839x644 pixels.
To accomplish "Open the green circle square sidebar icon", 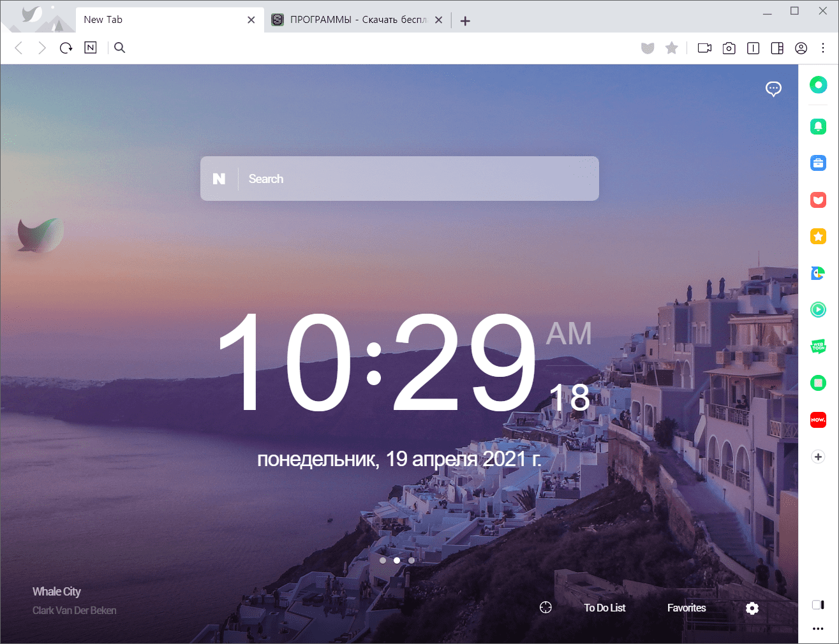I will 818,383.
